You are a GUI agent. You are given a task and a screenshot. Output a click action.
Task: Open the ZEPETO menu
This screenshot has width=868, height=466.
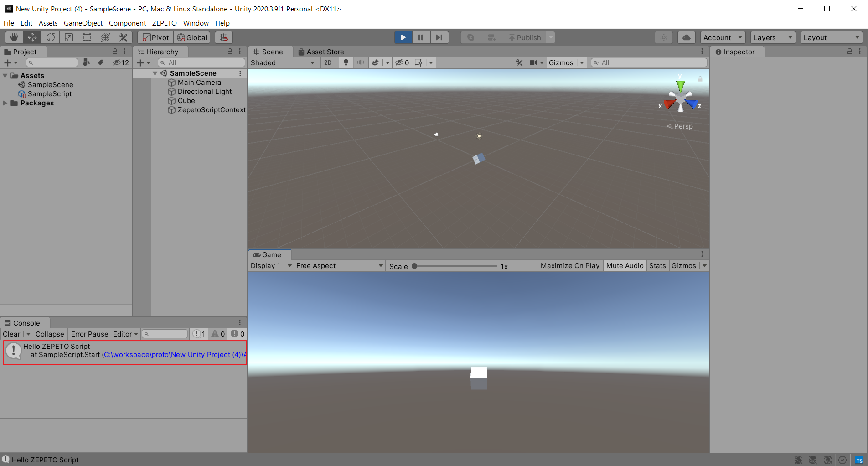click(x=164, y=23)
